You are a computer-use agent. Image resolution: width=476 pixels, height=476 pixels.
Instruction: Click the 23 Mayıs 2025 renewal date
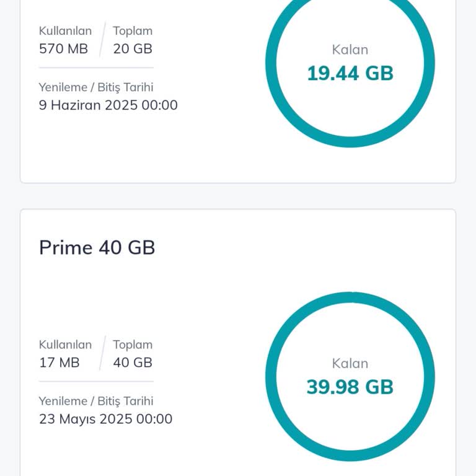pyautogui.click(x=105, y=419)
